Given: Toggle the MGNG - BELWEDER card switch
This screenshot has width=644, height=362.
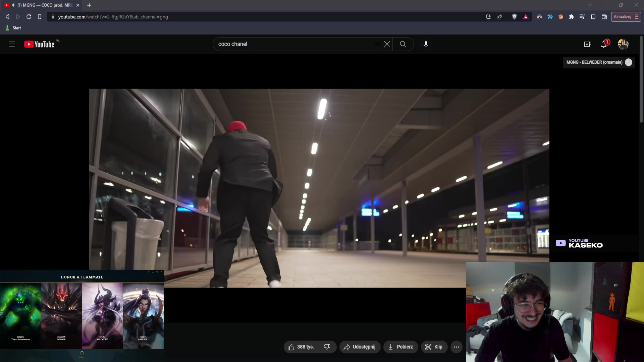Looking at the screenshot, I should point(629,62).
